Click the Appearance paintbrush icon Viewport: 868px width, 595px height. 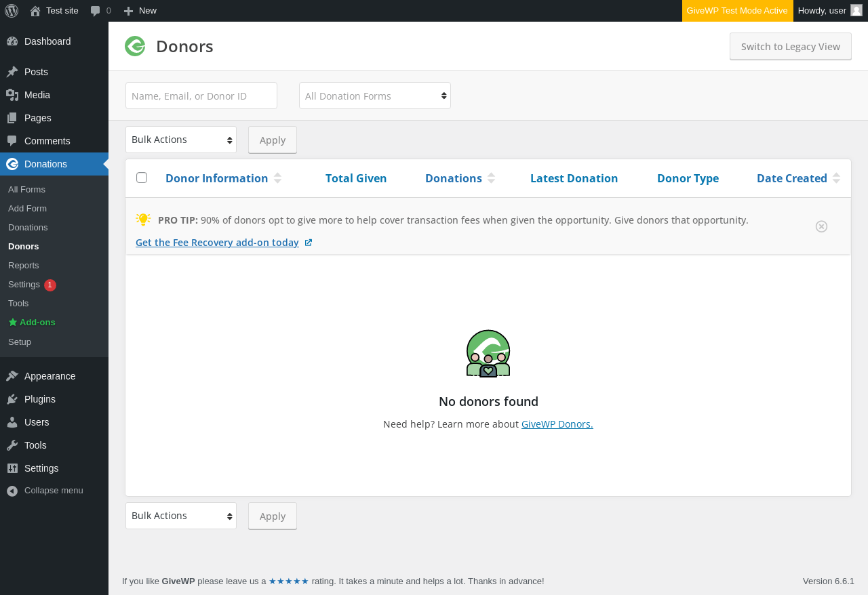pos(12,376)
